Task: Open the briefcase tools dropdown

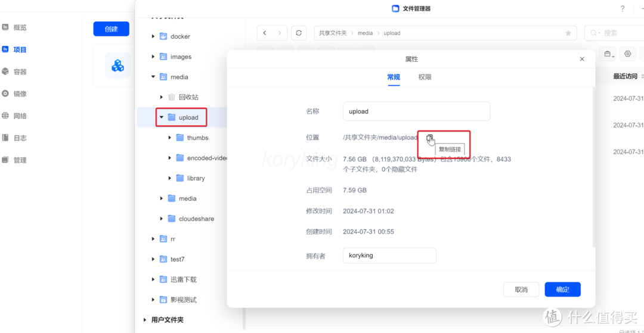Action: point(608,54)
